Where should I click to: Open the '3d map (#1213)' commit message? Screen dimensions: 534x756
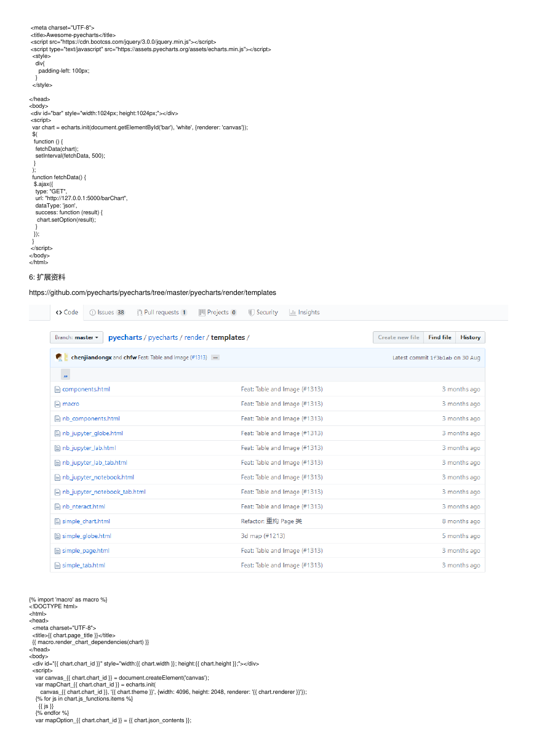tap(263, 536)
